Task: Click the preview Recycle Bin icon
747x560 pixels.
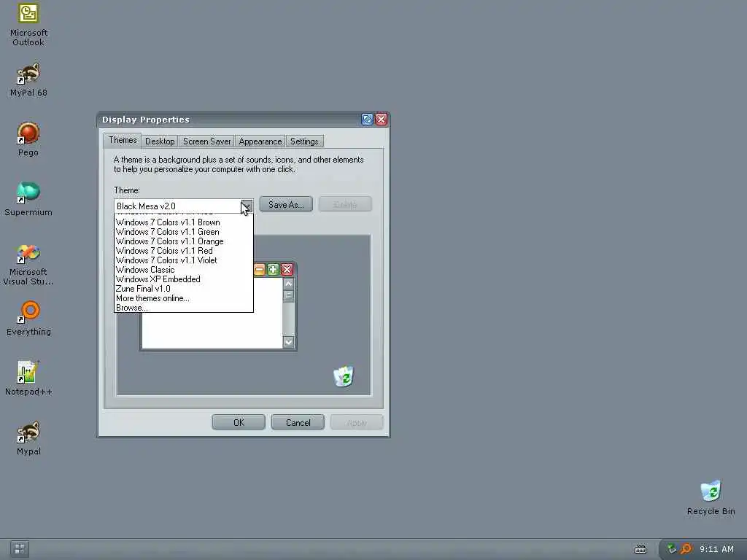Action: click(x=344, y=376)
